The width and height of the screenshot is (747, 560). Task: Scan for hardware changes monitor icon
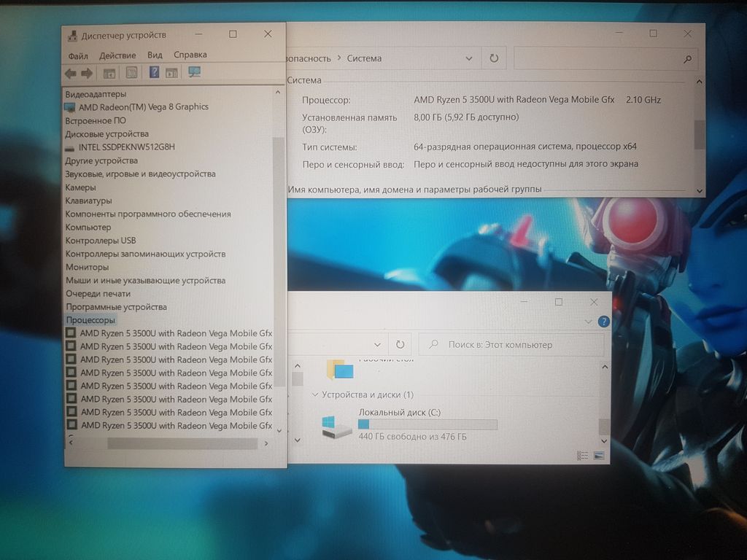194,72
